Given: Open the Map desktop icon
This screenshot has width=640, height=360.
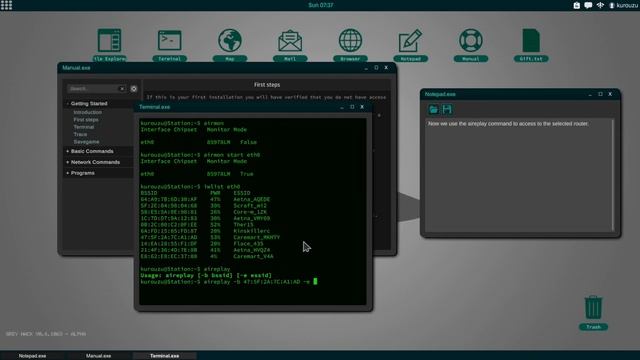Looking at the screenshot, I should [x=230, y=45].
